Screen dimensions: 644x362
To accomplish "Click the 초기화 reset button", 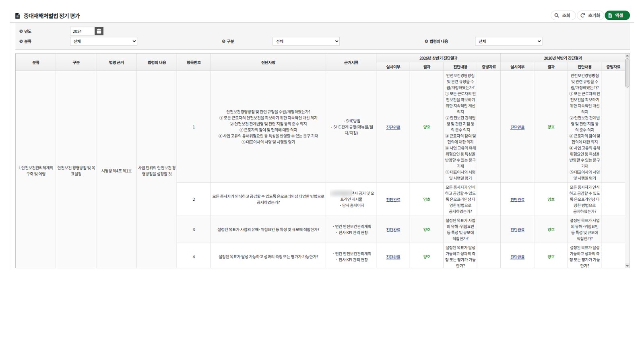I will click(590, 15).
